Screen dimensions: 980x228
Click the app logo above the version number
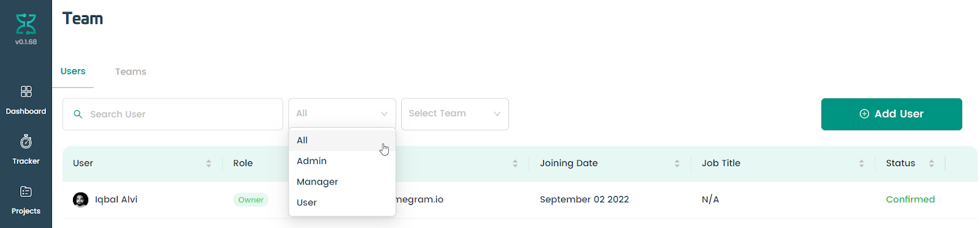tap(26, 24)
